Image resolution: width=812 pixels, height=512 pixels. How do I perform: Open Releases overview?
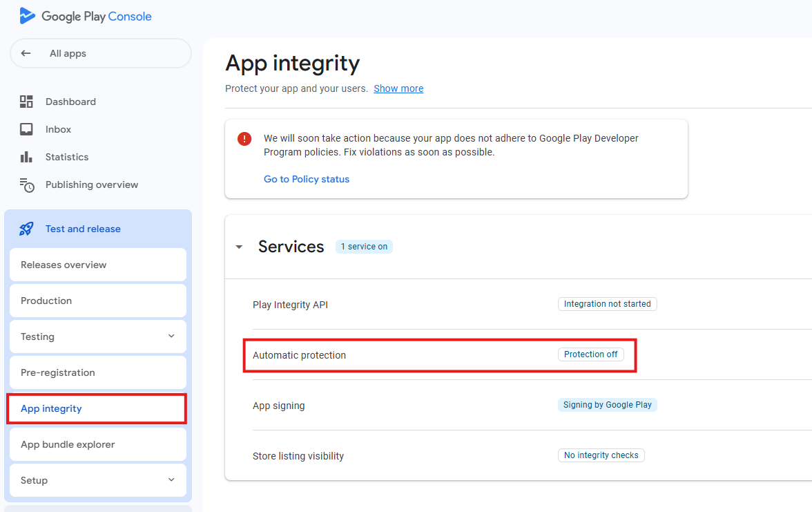pos(98,265)
